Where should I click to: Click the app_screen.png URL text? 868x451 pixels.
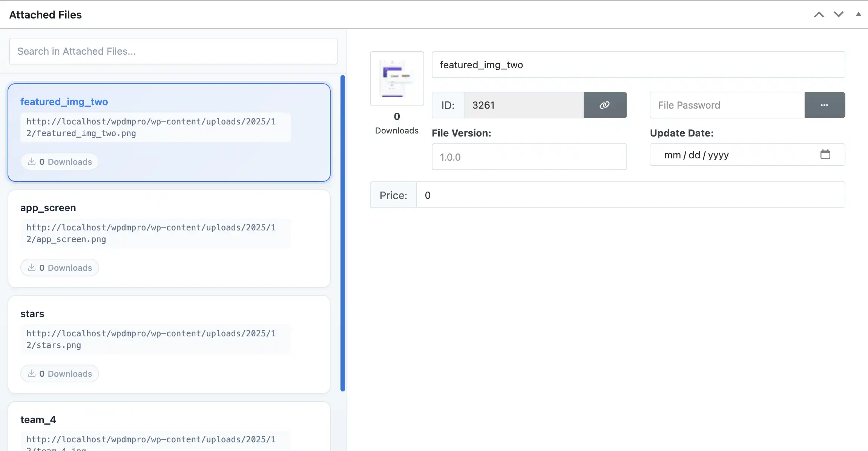(x=151, y=233)
